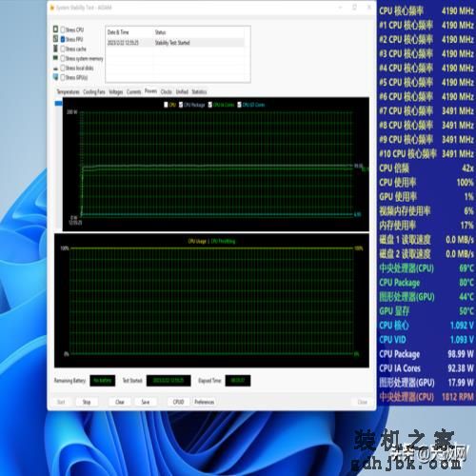Switch to the Unified tab
Viewport: 476px width, 476px height.
coord(182,92)
